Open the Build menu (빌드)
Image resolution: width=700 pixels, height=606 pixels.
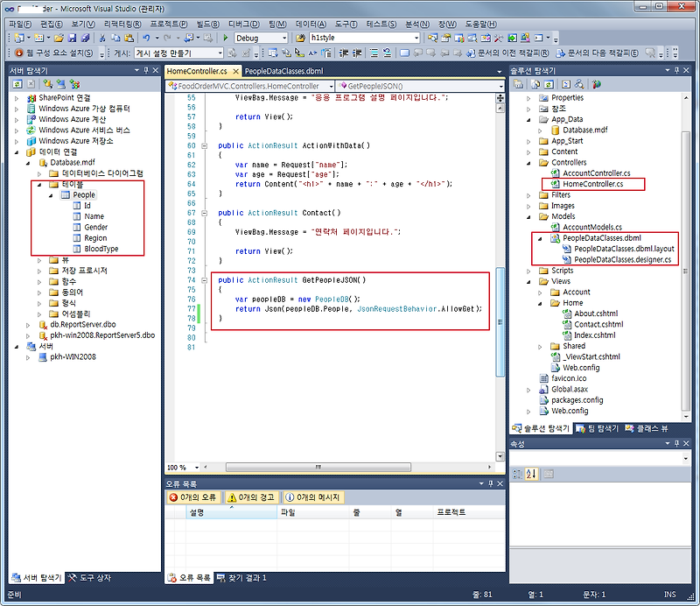[207, 25]
